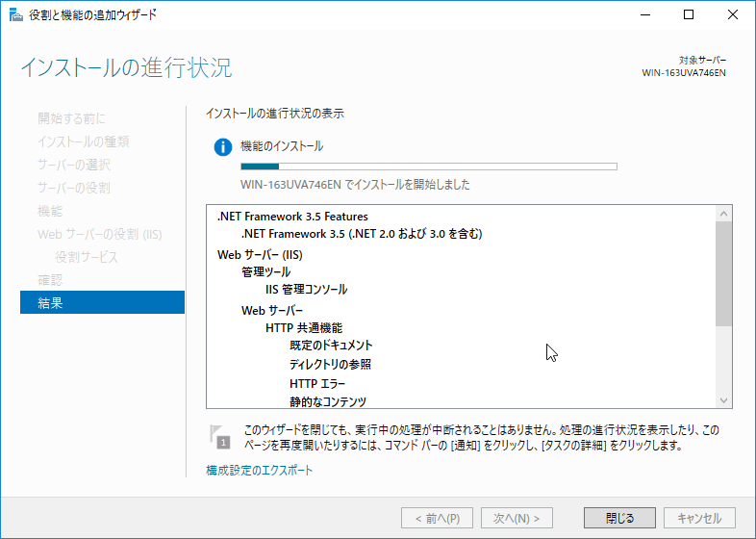Click the キャンセル button
The image size is (756, 539).
pyautogui.click(x=699, y=518)
